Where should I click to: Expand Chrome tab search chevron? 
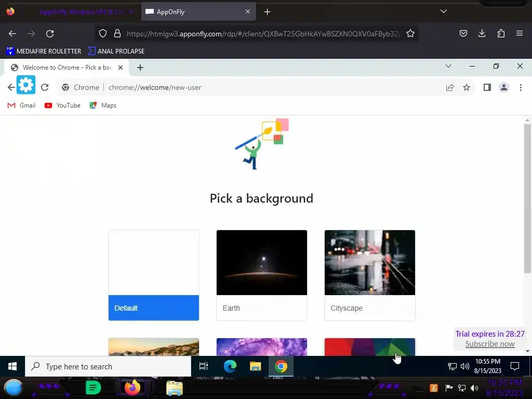tap(448, 66)
